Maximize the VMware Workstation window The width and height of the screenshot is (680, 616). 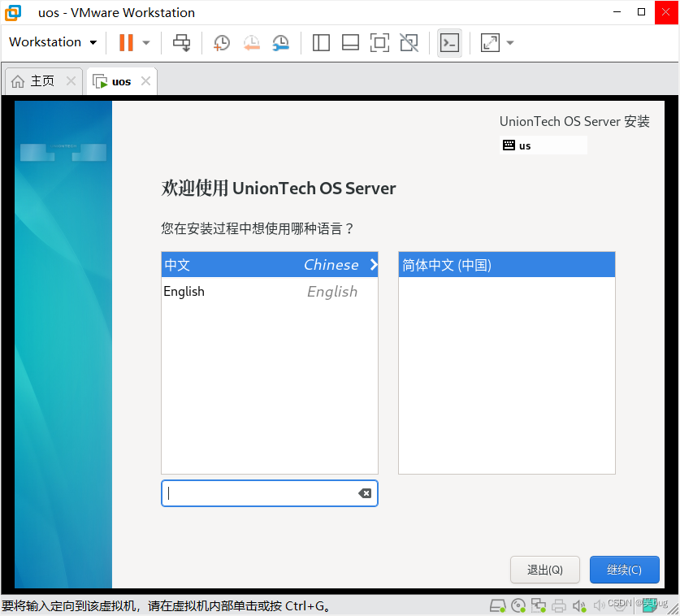click(641, 12)
